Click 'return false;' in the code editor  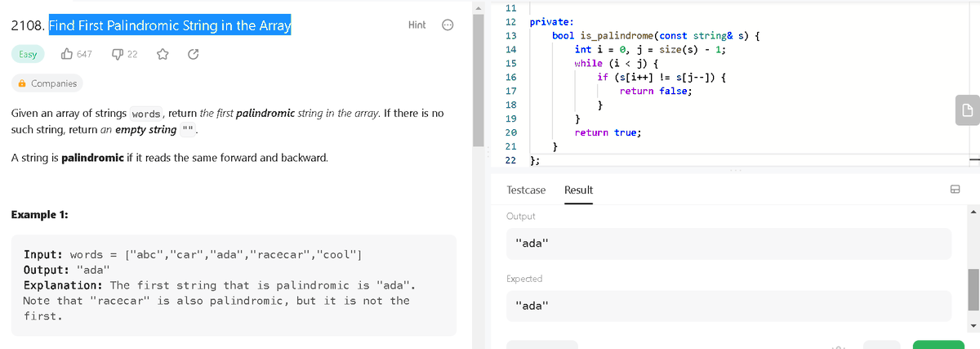[656, 91]
